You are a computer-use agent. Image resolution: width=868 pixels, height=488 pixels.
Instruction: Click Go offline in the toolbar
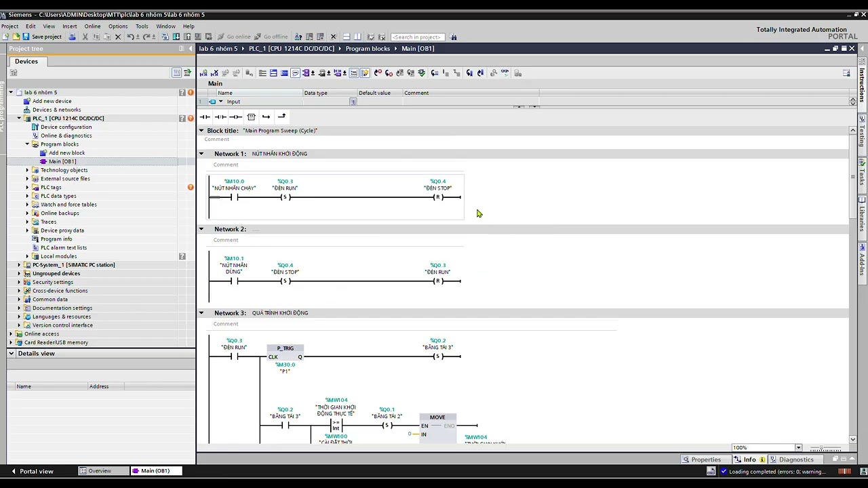point(271,37)
